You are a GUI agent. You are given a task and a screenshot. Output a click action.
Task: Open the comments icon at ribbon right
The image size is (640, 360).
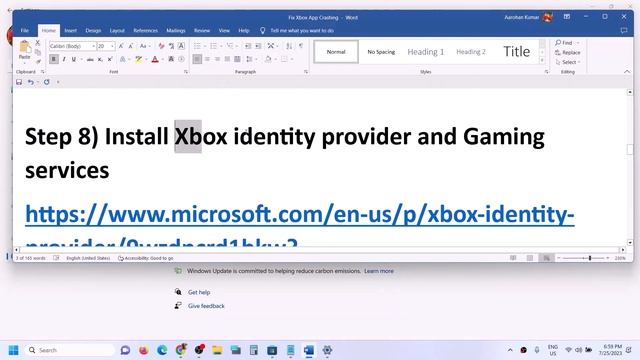click(624, 31)
